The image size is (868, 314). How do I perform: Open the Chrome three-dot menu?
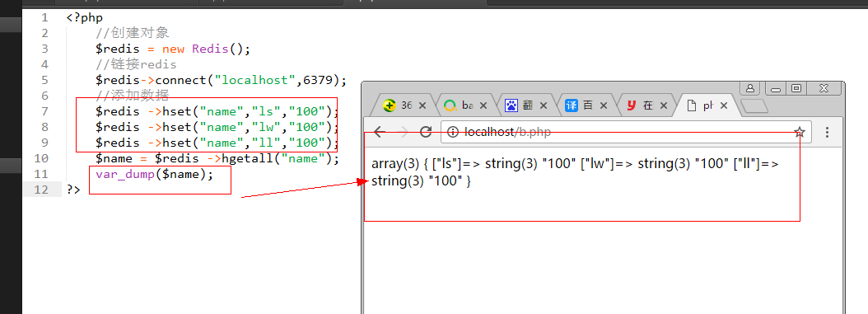827,132
